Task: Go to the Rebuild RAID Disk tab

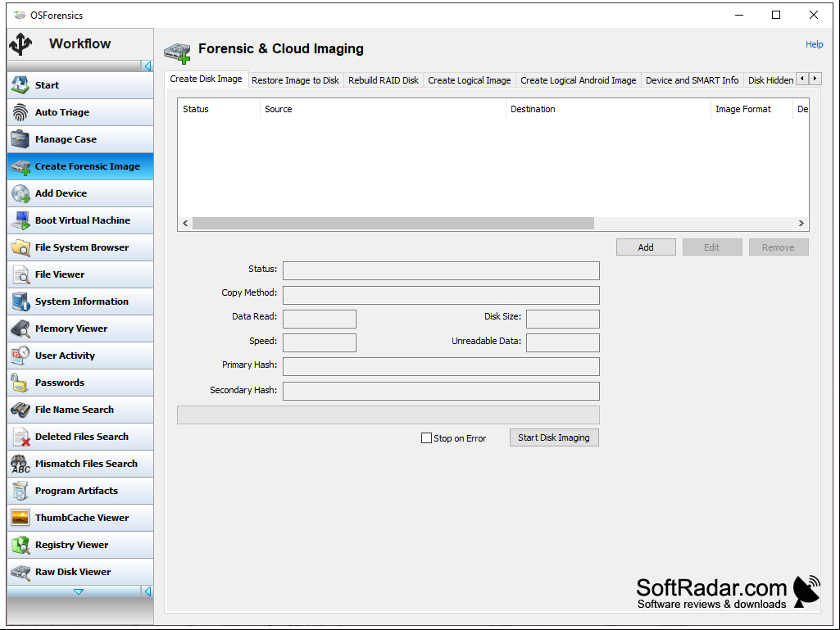Action: click(384, 80)
